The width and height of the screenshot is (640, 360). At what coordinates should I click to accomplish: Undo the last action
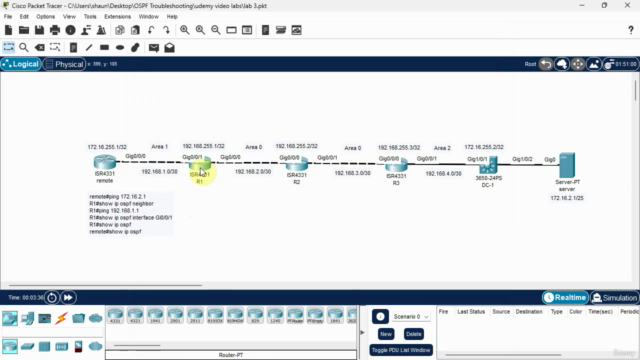point(151,30)
